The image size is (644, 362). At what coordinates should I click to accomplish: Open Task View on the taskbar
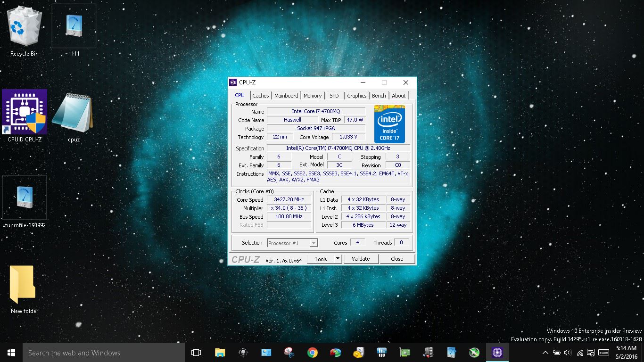coord(196,353)
